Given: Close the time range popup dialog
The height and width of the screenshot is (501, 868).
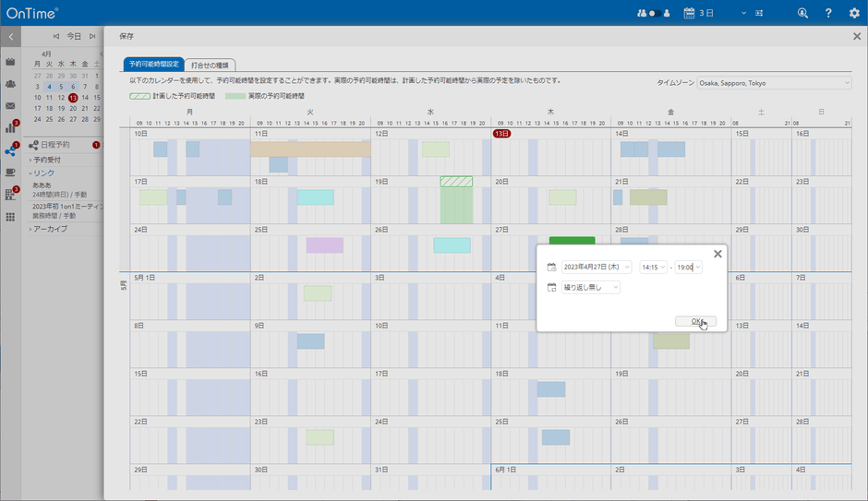Looking at the screenshot, I should (717, 254).
